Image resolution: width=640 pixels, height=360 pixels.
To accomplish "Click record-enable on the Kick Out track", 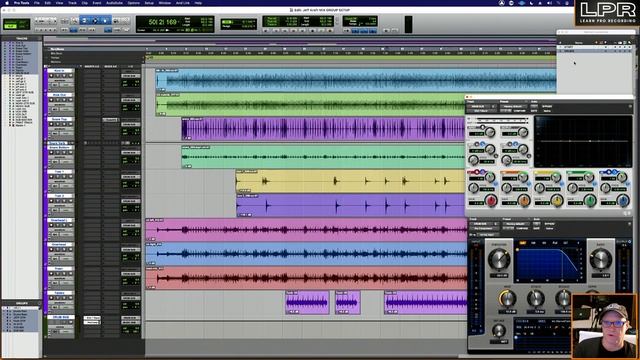I will 51,100.
